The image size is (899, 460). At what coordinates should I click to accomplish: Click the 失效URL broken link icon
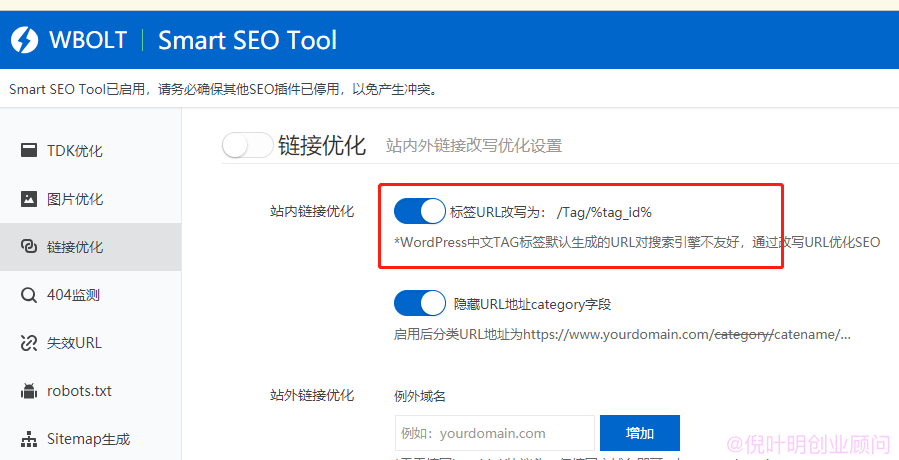(29, 343)
